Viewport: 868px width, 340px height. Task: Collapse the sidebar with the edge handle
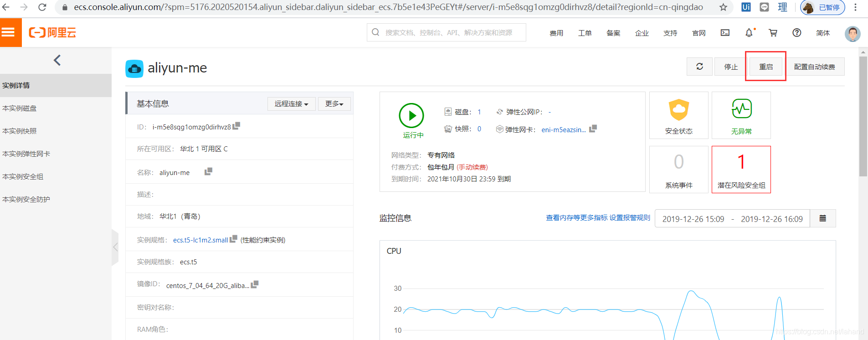115,247
